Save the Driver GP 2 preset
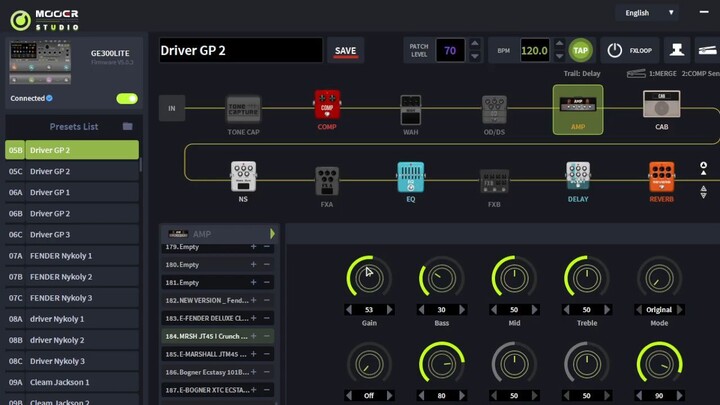The width and height of the screenshot is (720, 405). pos(345,51)
